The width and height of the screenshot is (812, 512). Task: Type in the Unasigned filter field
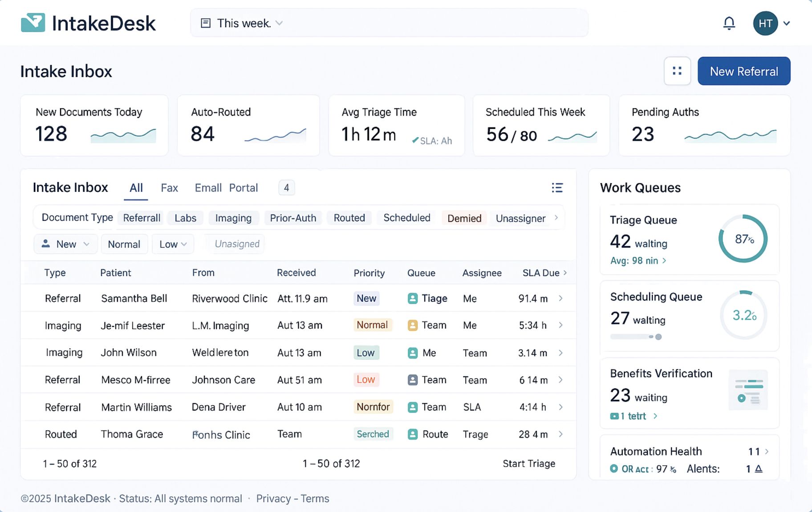(237, 244)
